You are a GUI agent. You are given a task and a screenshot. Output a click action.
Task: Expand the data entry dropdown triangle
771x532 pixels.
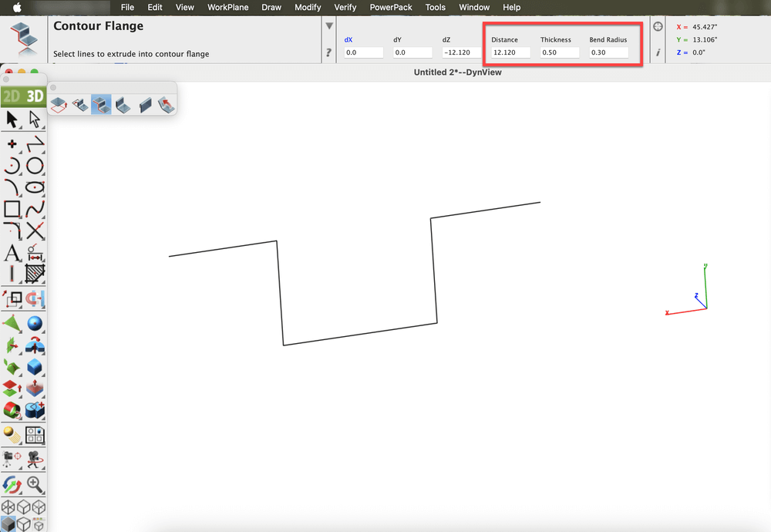pyautogui.click(x=329, y=26)
